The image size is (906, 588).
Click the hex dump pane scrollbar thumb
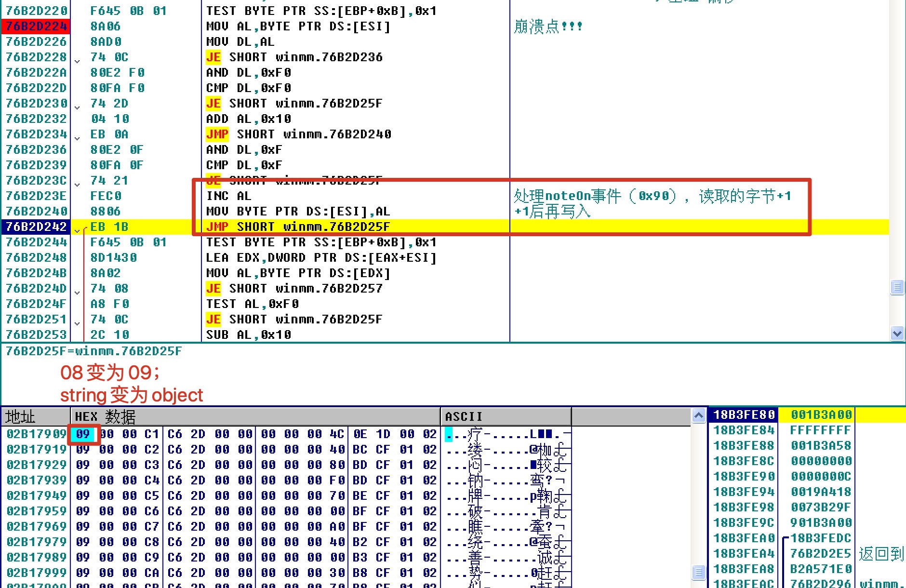click(699, 573)
